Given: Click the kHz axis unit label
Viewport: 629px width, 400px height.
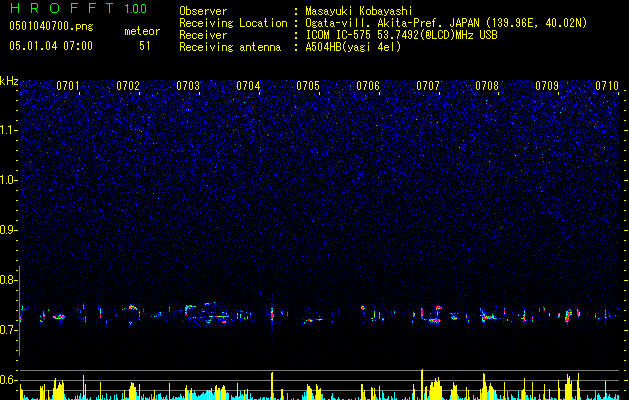Looking at the screenshot, I should point(9,81).
